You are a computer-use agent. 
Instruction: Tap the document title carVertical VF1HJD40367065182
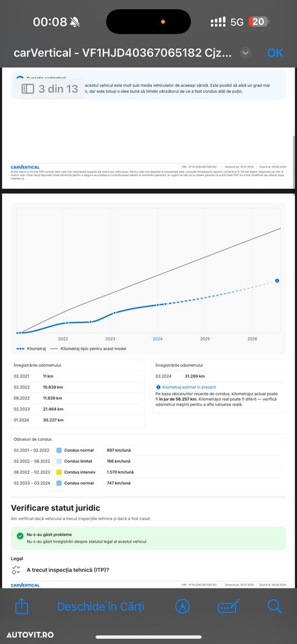point(123,53)
